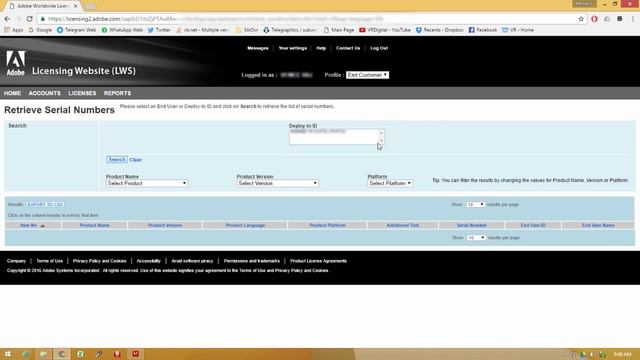This screenshot has width=640, height=360.
Task: Expand the Select Version dropdown
Action: (278, 183)
